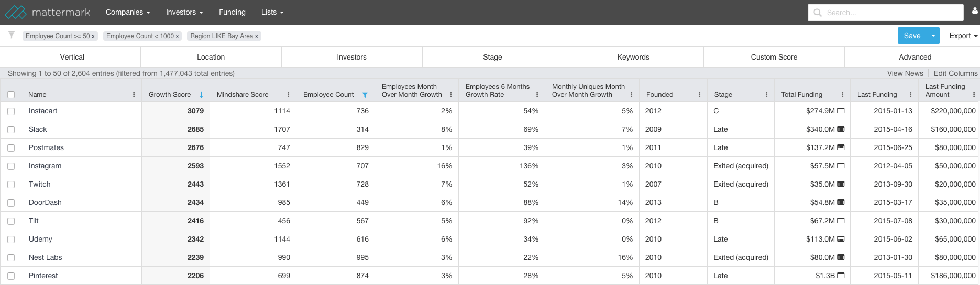The image size is (980, 285).
Task: Open Instacart funding details icon
Action: point(841,111)
